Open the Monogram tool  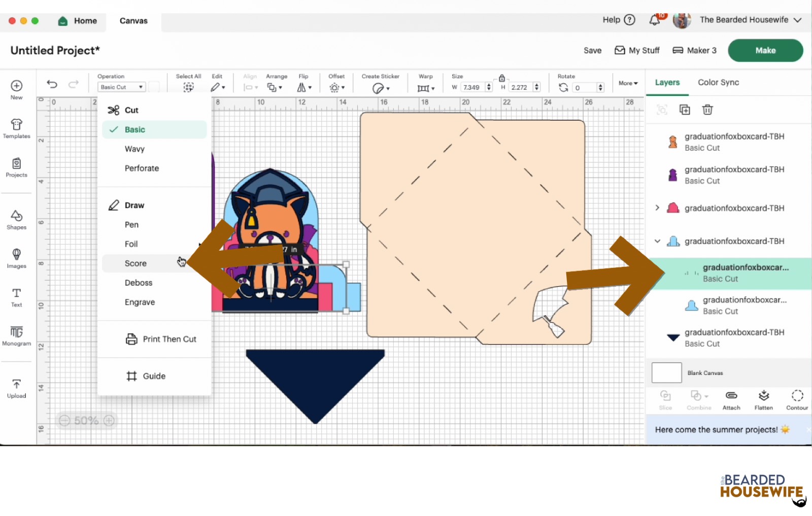pos(16,335)
